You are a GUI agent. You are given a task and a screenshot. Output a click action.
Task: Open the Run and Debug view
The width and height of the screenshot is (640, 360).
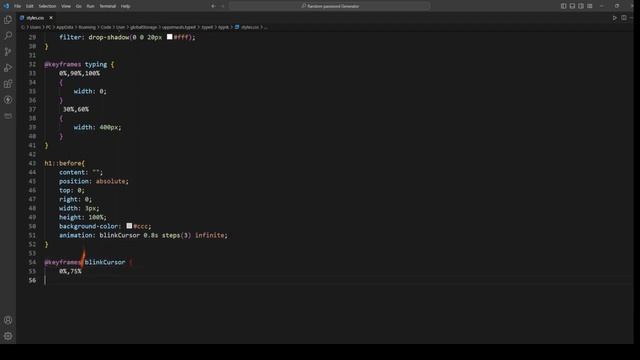[x=8, y=68]
